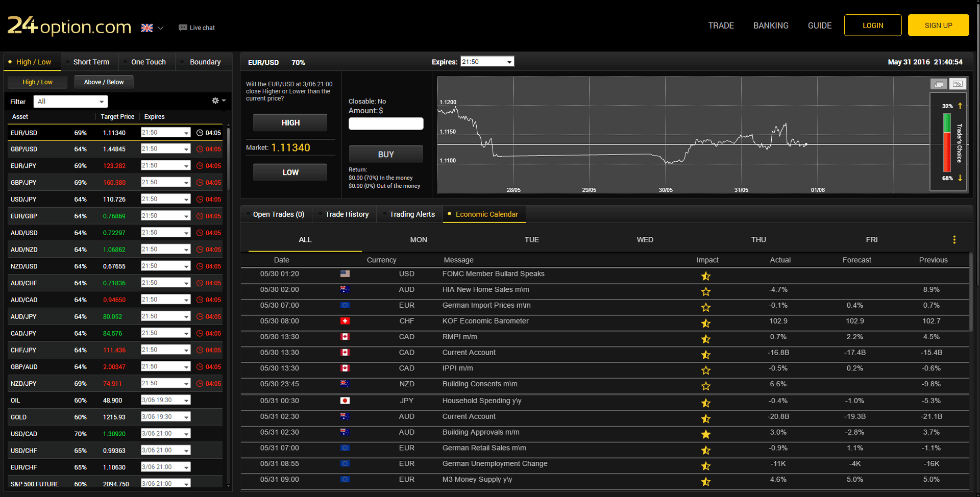This screenshot has height=497, width=980.
Task: Select the Short Term trading type
Action: point(90,62)
